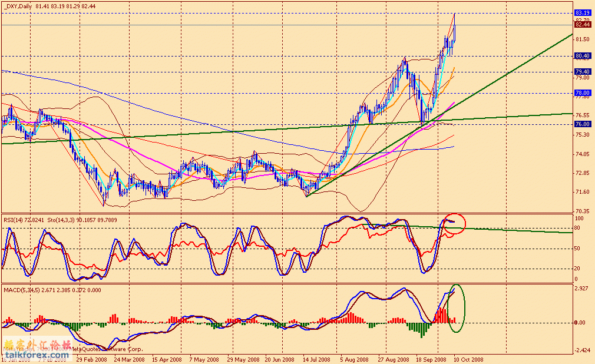Select the 83.19 blue price label
The width and height of the screenshot is (595, 364).
pyautogui.click(x=583, y=12)
